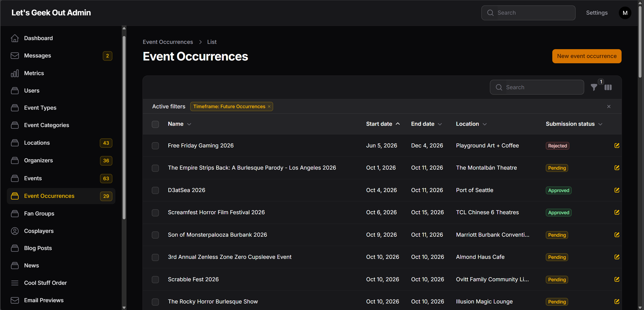Toggle columns with the column manager icon
644x310 pixels.
tap(608, 87)
